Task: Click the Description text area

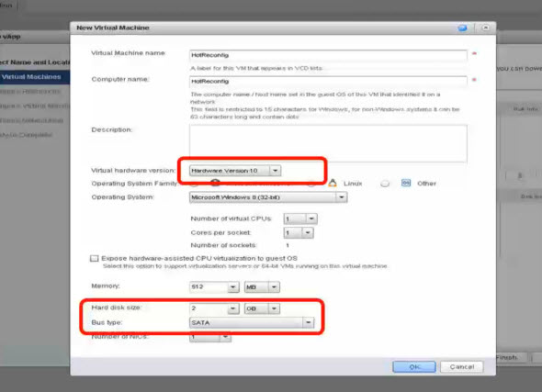Action: click(328, 143)
